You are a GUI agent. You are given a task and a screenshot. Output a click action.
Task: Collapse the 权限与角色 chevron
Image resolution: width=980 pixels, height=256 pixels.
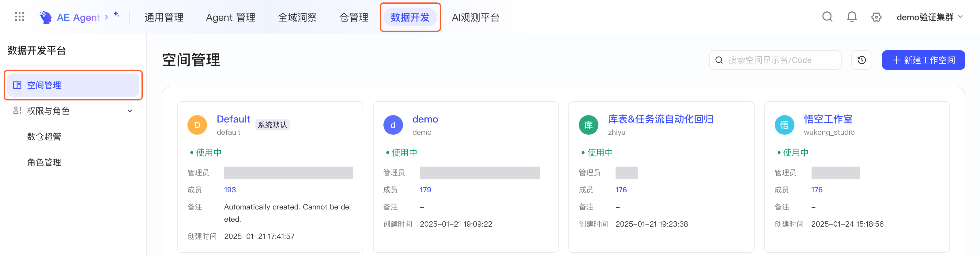130,111
